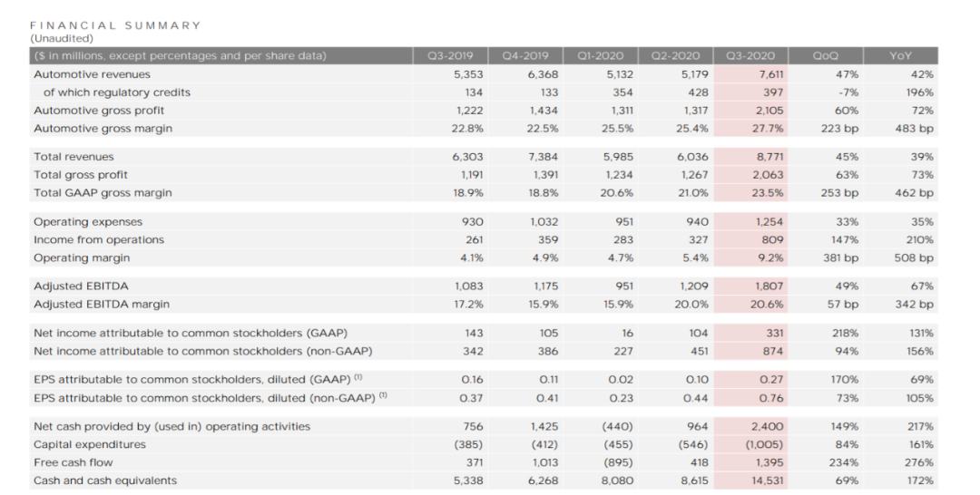Select the Free cash flow row label
The width and height of the screenshot is (980, 495).
pyautogui.click(x=74, y=462)
